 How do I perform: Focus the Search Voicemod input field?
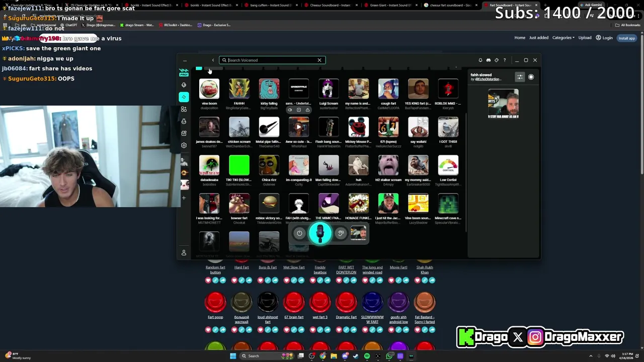(x=272, y=60)
